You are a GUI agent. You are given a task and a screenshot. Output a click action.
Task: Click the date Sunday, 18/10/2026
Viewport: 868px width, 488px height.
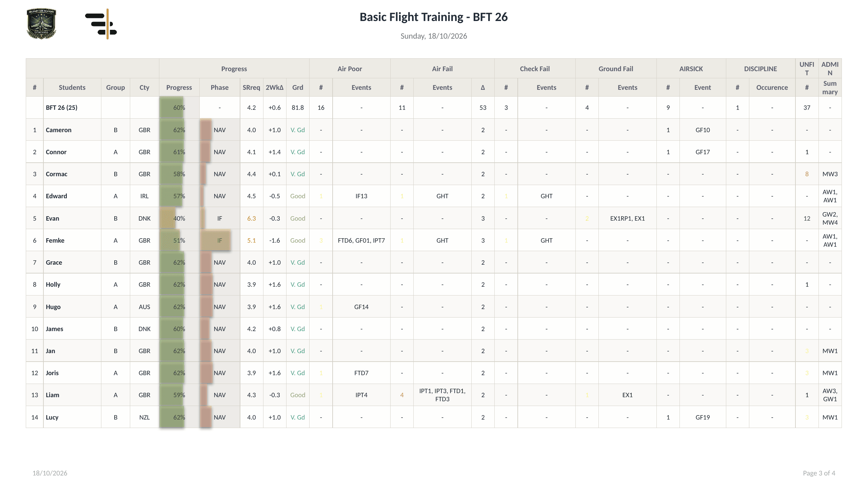click(434, 36)
